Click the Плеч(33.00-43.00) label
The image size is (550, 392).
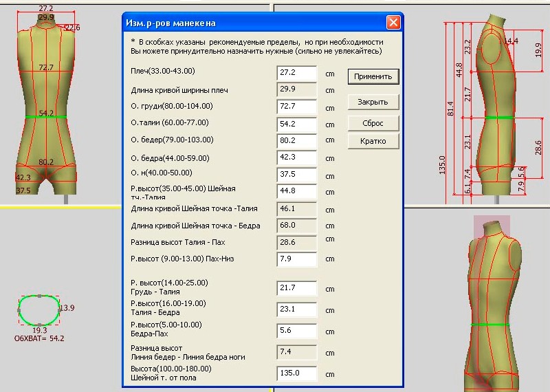[x=163, y=71]
